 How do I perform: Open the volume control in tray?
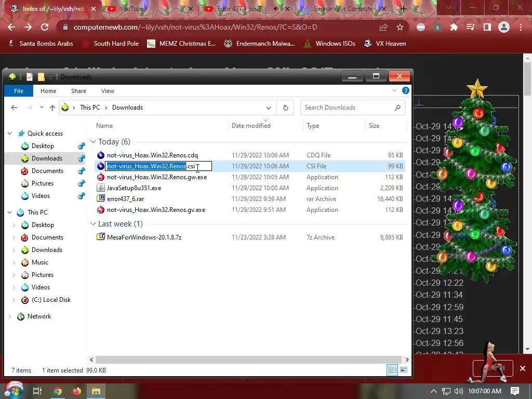459,391
